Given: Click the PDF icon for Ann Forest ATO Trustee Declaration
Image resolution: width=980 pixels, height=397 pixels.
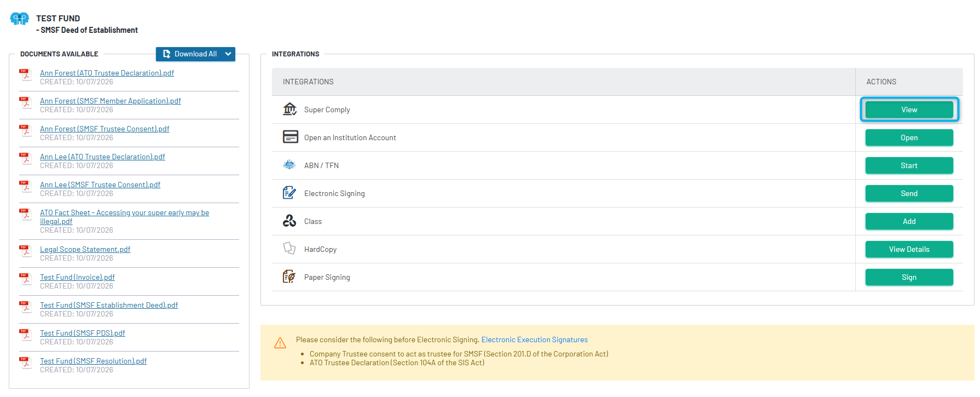Looking at the screenshot, I should tap(25, 74).
